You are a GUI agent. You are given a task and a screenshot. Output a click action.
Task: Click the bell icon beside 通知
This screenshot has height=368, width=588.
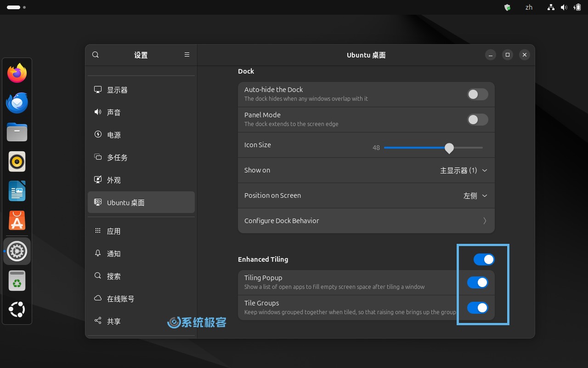point(98,253)
